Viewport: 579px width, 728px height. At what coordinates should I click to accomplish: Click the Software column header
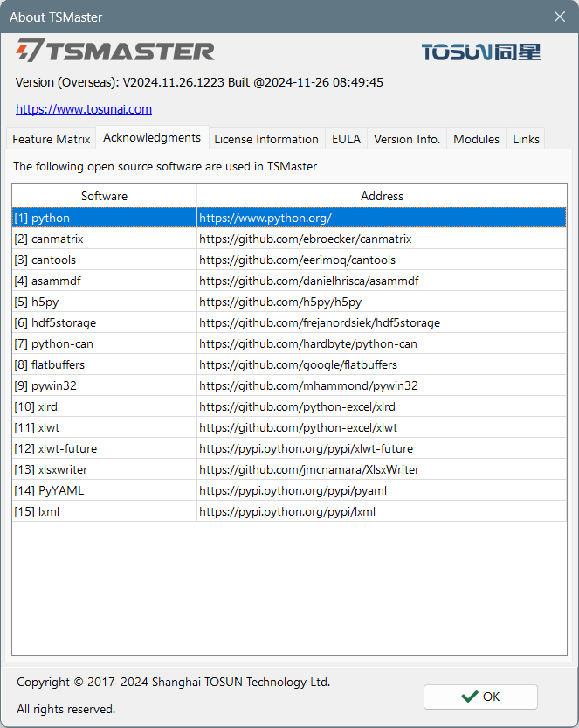[x=105, y=196]
